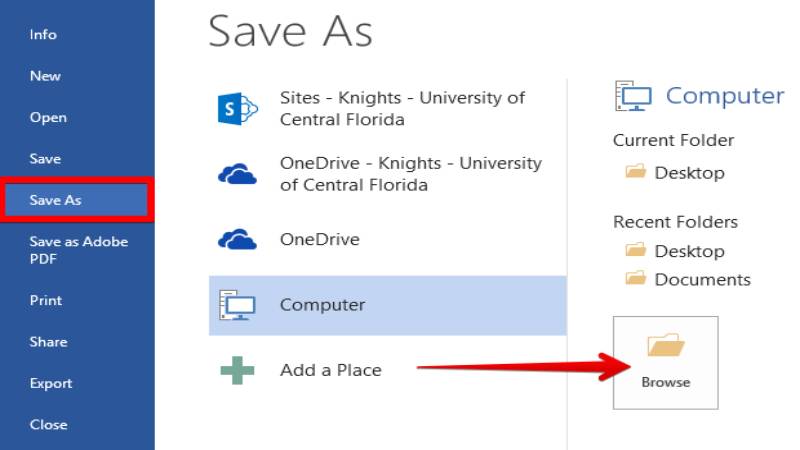Click the SharePoint Sites icon
Viewport: 800px width, 450px height.
coord(238,109)
